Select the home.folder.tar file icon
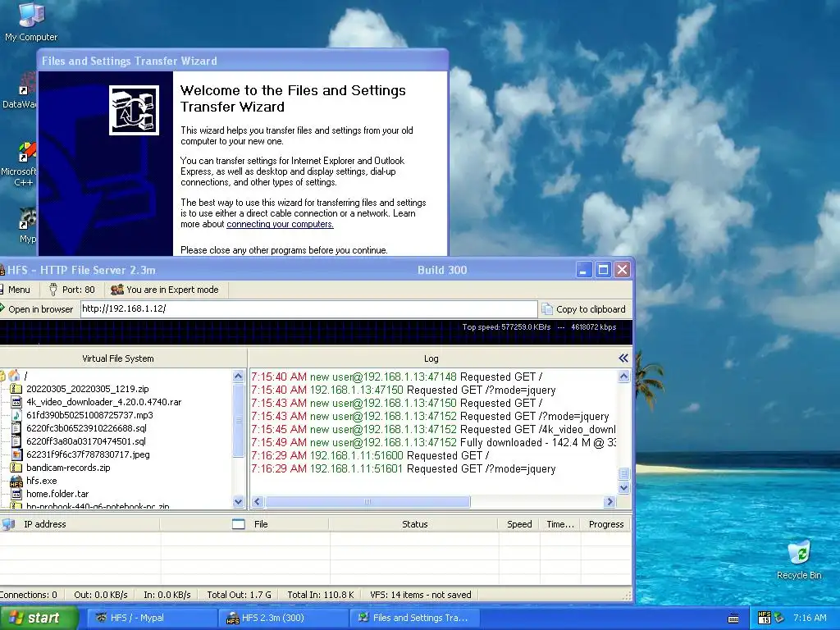 [16, 494]
